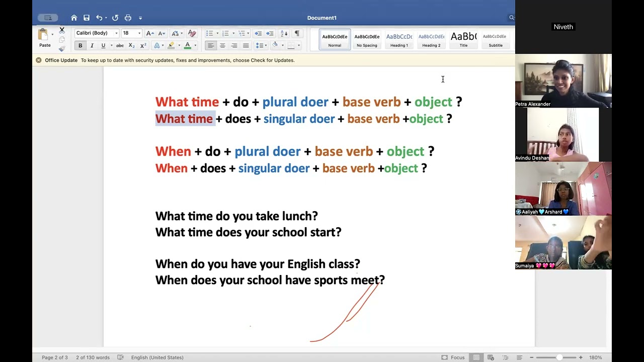Open the Home icon in title bar

74,18
